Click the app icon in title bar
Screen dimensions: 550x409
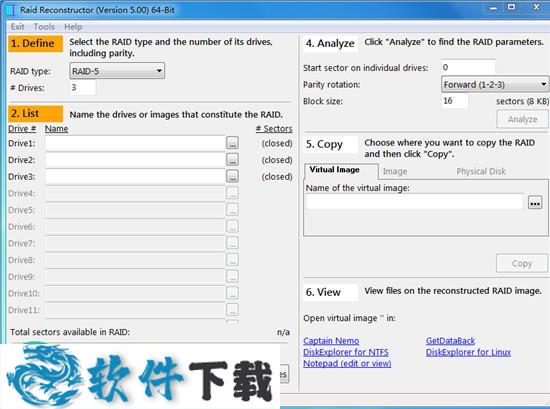pos(11,9)
